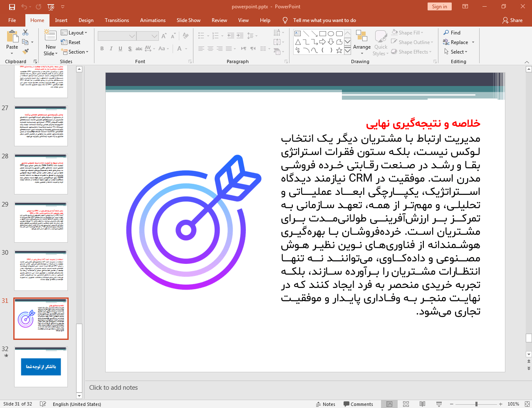Open the Arrange tool
The image size is (532, 408).
(361, 42)
